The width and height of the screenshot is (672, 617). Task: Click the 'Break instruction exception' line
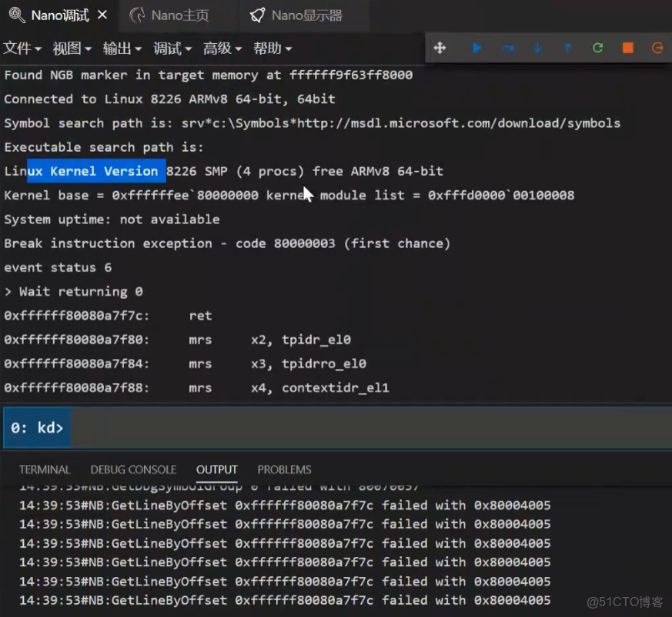point(228,243)
